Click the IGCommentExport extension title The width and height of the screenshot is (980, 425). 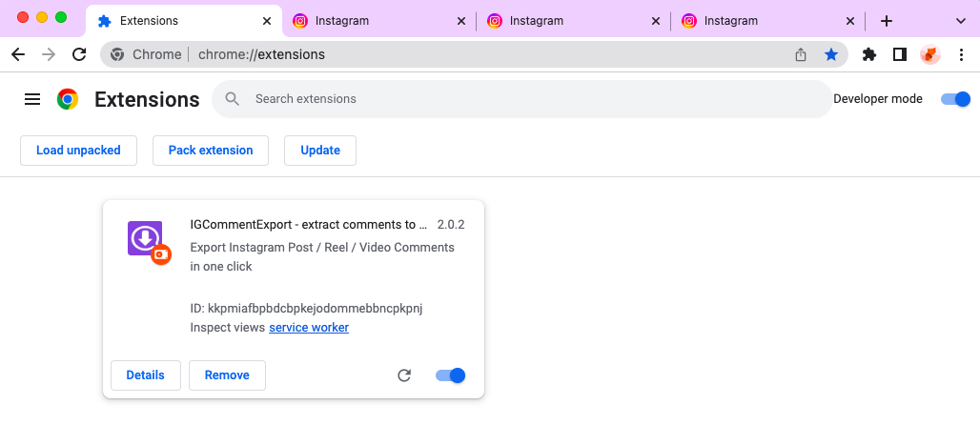(x=309, y=224)
